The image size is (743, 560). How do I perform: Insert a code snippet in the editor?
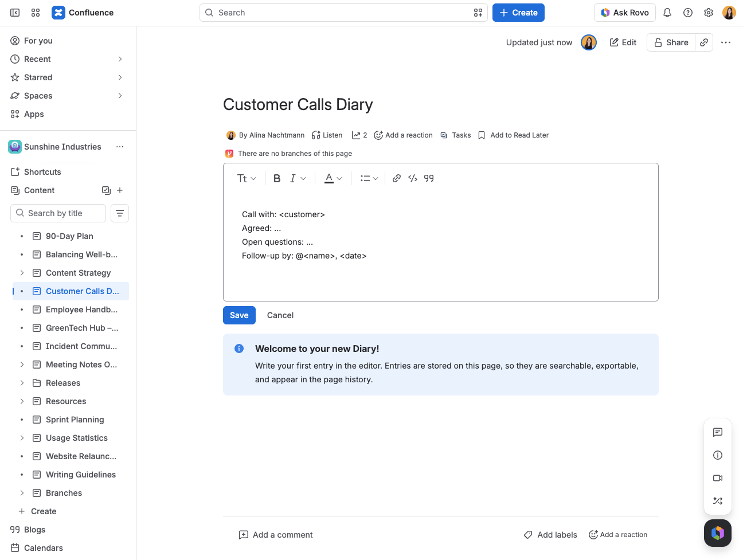(413, 178)
